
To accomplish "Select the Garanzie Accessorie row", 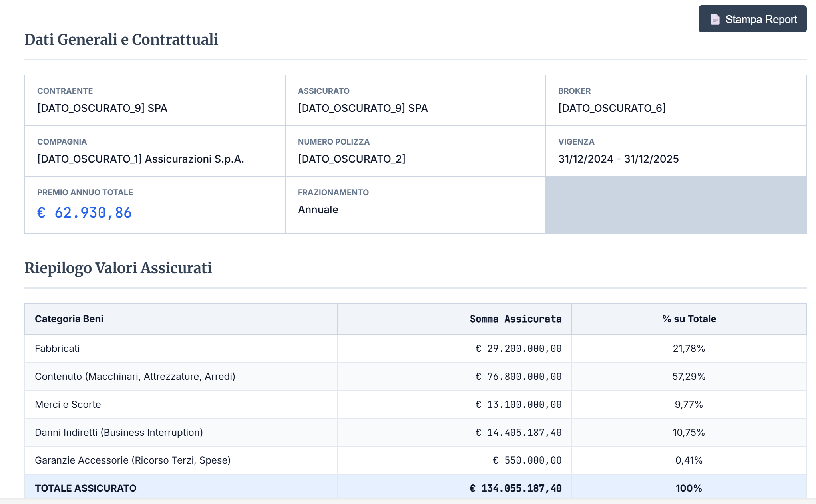I will point(132,460).
